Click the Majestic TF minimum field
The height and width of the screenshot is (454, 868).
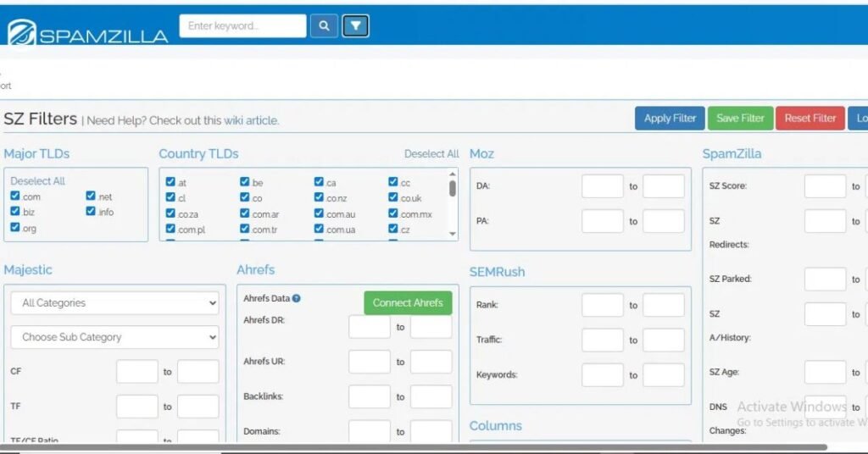point(137,407)
